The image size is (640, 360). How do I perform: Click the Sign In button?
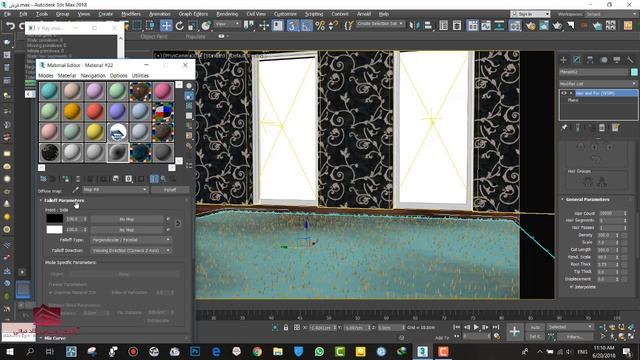click(530, 14)
